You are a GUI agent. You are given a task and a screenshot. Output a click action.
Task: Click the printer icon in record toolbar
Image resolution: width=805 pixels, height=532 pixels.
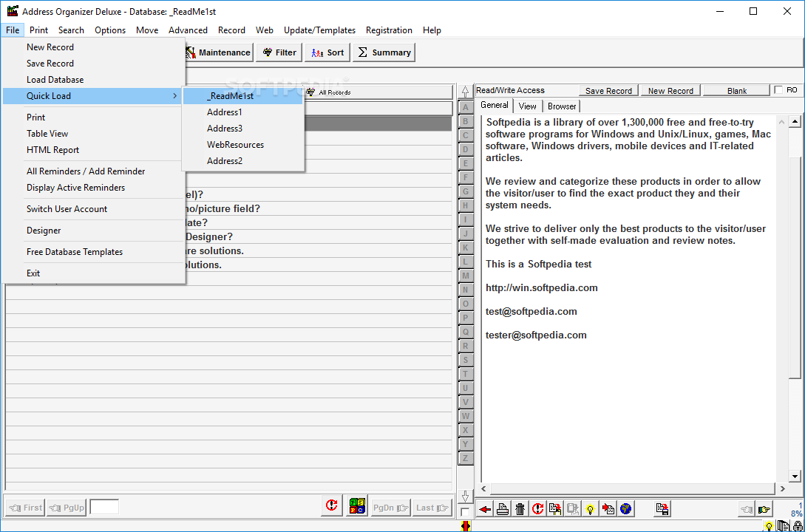(503, 509)
